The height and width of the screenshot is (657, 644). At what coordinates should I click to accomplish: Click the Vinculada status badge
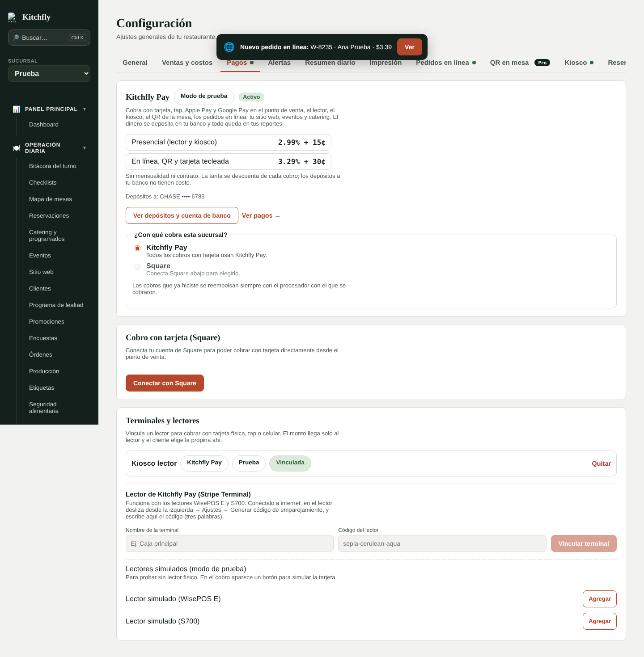[290, 463]
